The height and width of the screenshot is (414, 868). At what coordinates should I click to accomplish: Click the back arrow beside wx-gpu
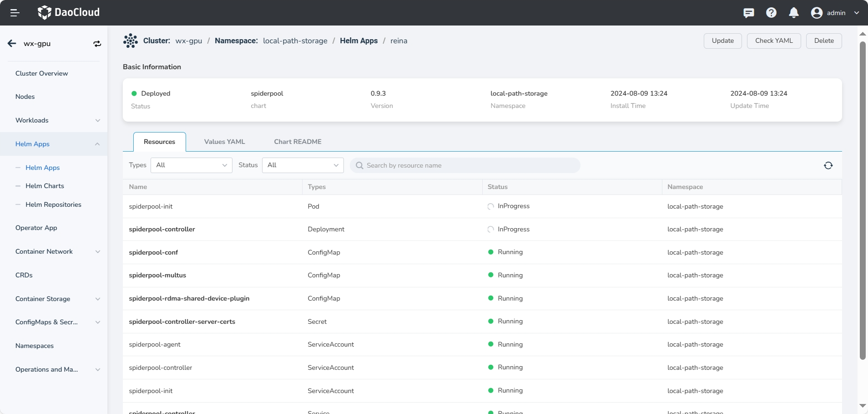(12, 44)
